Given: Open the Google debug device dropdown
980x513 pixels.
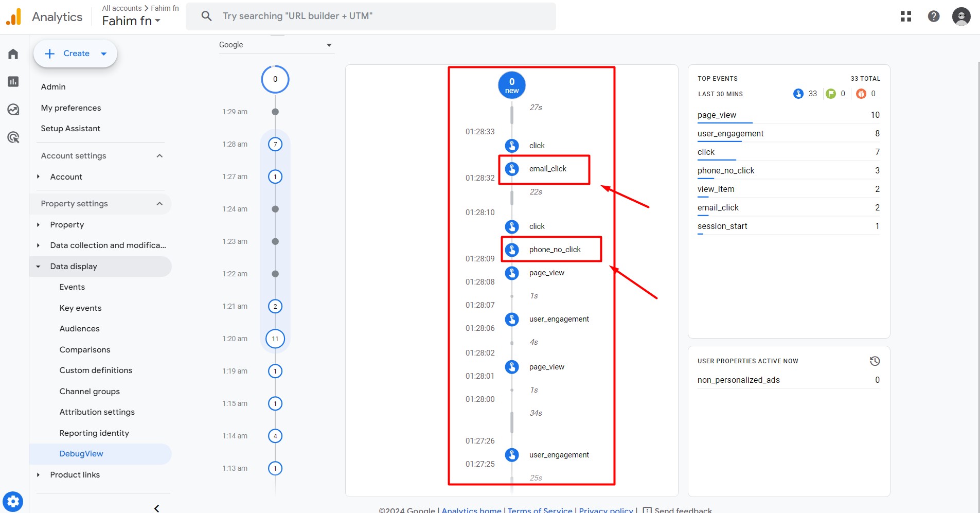Looking at the screenshot, I should click(276, 45).
